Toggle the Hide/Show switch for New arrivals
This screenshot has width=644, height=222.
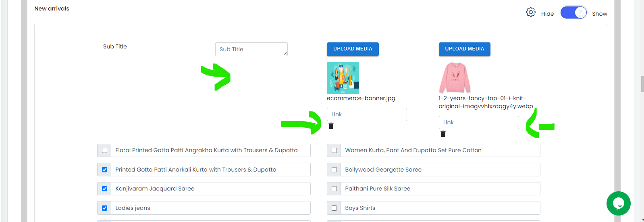click(x=573, y=13)
